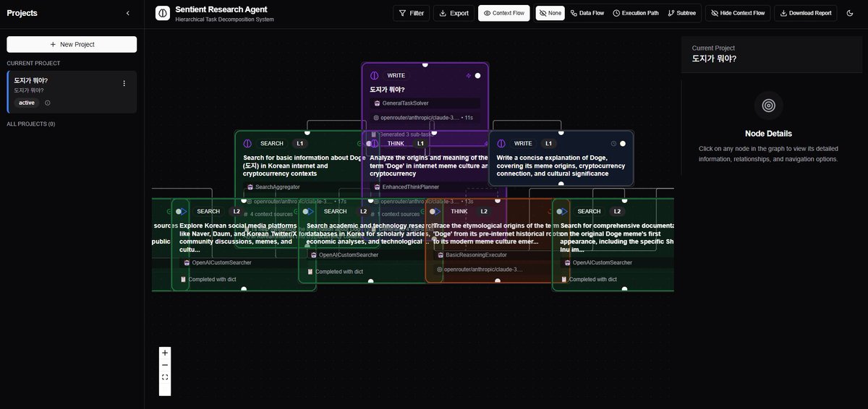Click the Node Details target icon

point(768,106)
